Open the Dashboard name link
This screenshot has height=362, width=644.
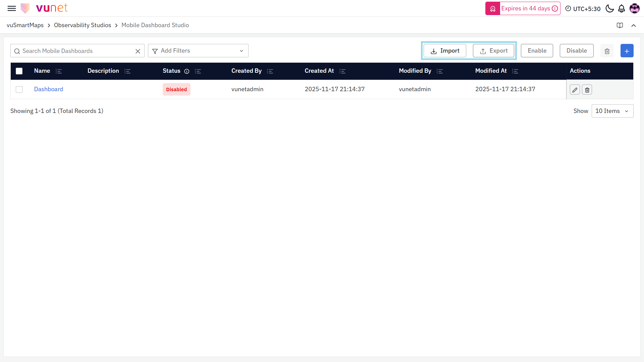pyautogui.click(x=49, y=89)
